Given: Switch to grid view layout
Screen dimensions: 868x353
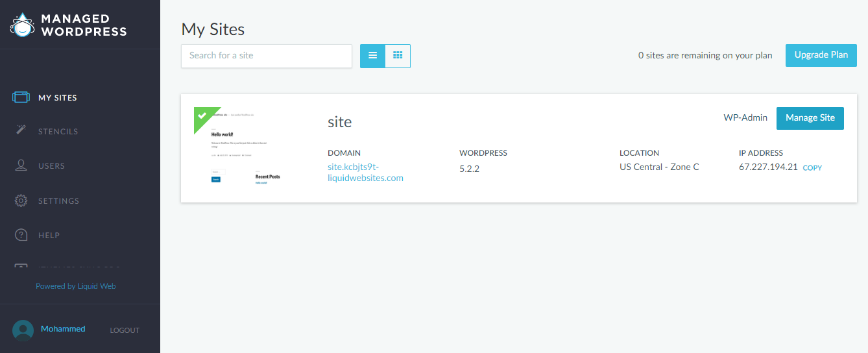Looking at the screenshot, I should 398,56.
